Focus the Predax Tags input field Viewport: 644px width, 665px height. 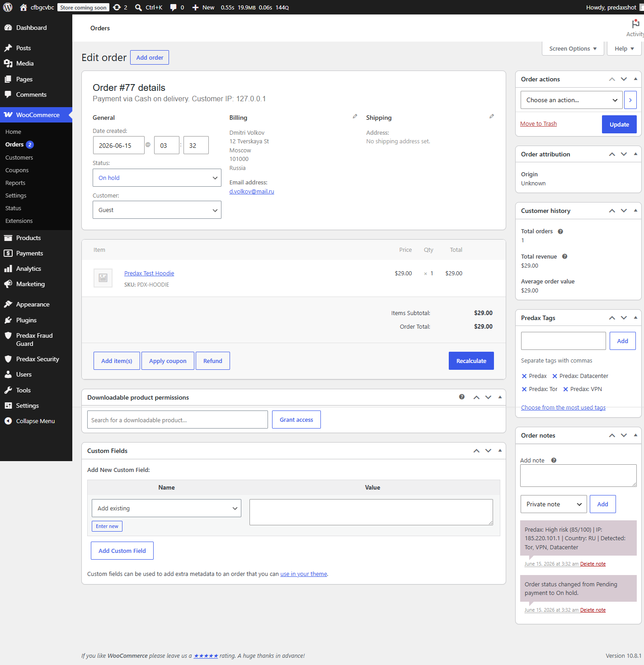(x=563, y=341)
